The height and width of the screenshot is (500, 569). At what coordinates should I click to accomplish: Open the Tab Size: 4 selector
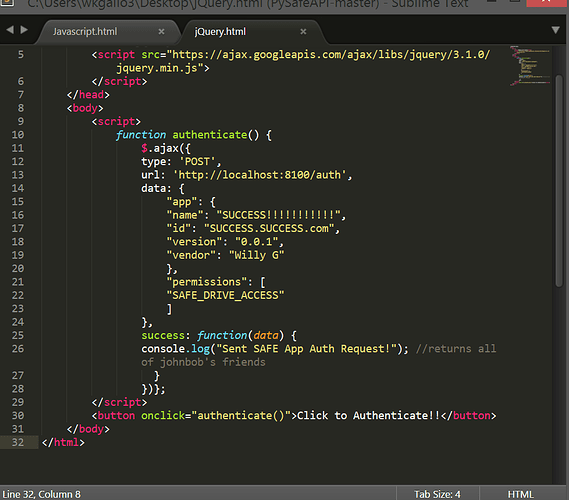click(437, 494)
